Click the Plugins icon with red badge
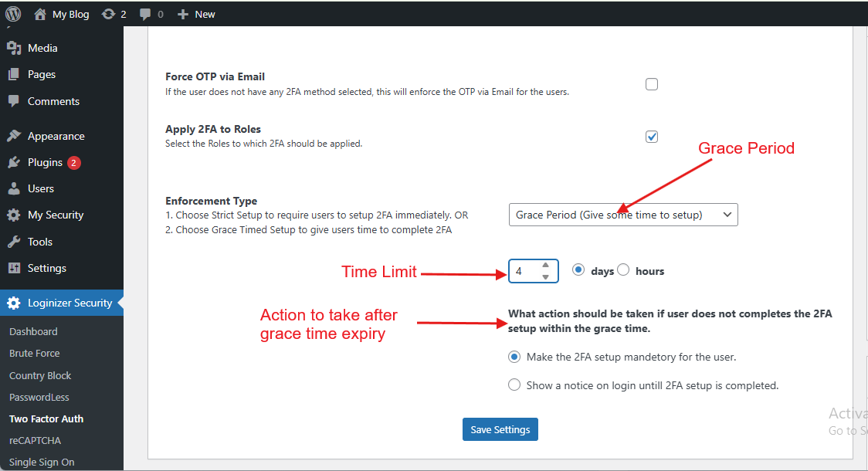This screenshot has height=471, width=868. click(13, 162)
